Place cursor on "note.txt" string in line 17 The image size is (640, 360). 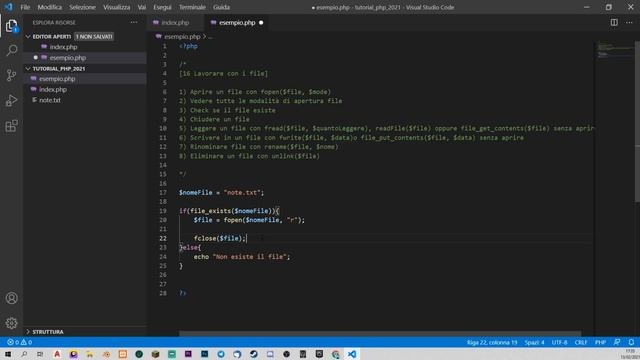242,192
